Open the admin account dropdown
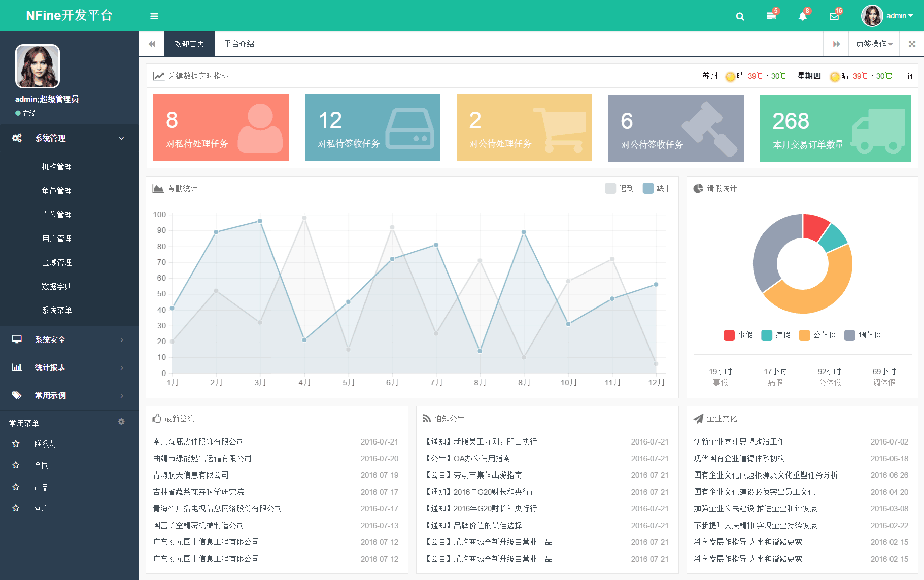Screen dimensions: 924x580 click(x=899, y=16)
